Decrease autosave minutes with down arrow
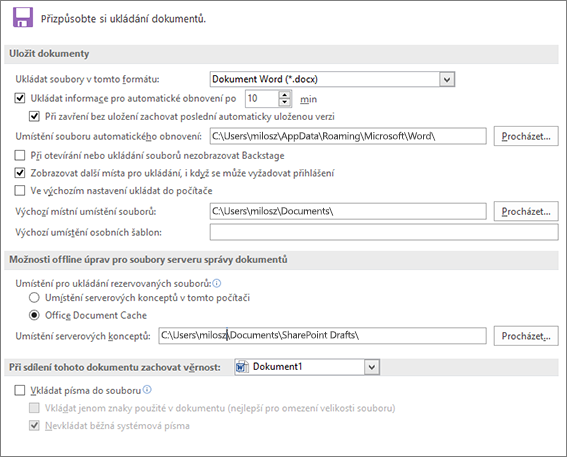 [x=285, y=102]
